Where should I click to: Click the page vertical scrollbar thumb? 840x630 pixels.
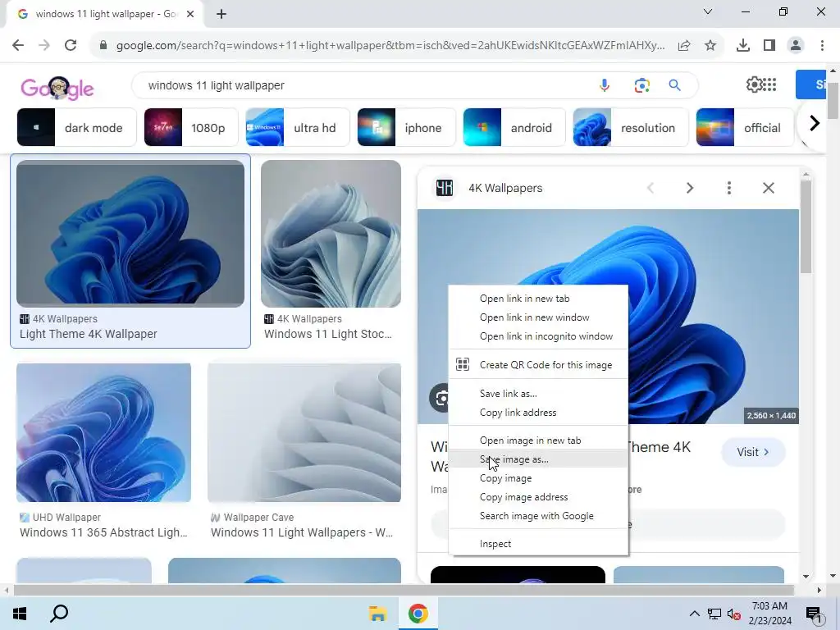[833, 99]
